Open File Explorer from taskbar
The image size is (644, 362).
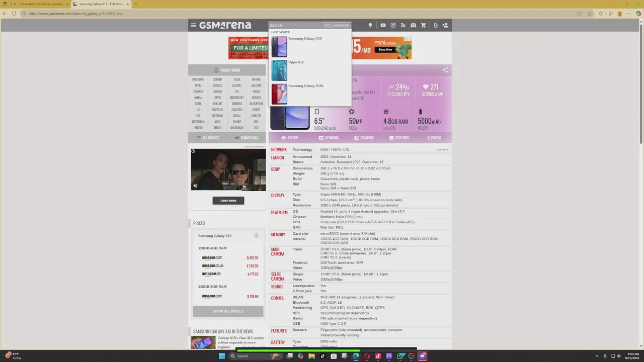coord(311,356)
